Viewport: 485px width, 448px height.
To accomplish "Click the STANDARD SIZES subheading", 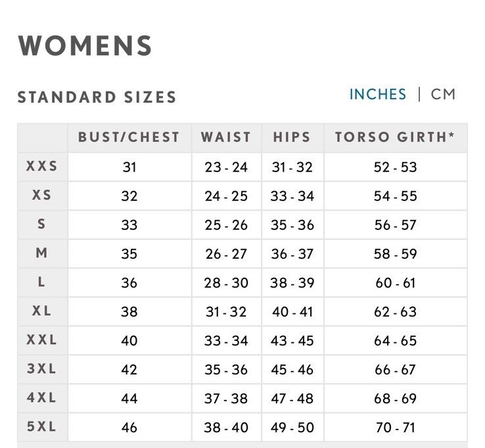I will (97, 98).
